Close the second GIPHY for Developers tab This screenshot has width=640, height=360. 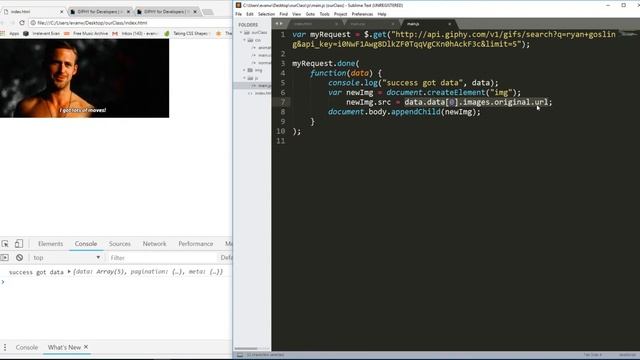pyautogui.click(x=195, y=12)
